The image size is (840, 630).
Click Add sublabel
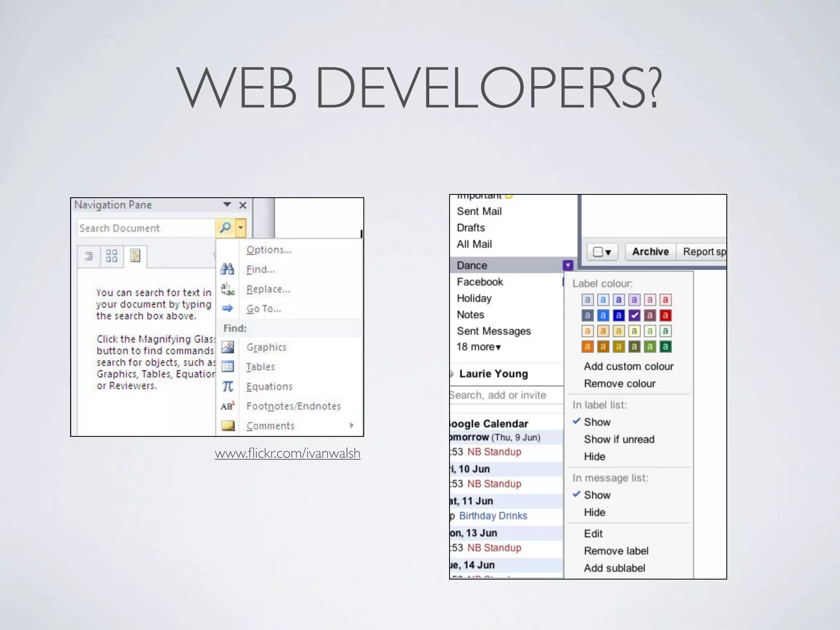(x=614, y=568)
